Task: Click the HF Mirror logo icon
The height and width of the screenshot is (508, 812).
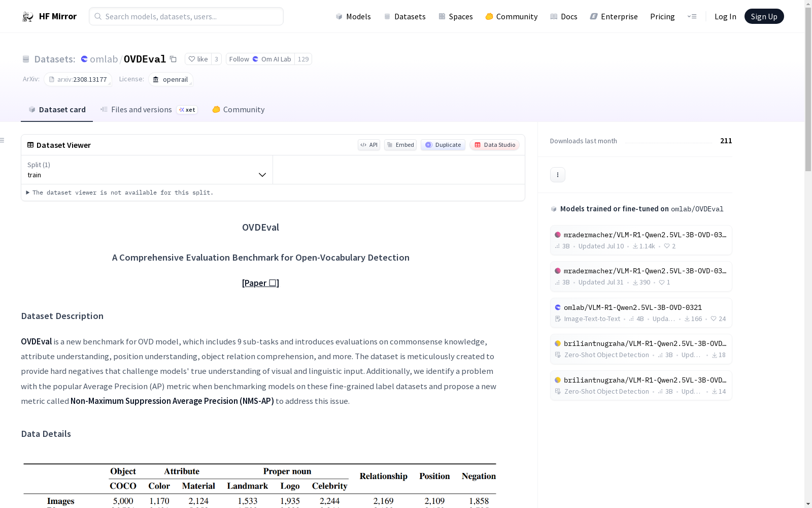Action: pos(28,17)
